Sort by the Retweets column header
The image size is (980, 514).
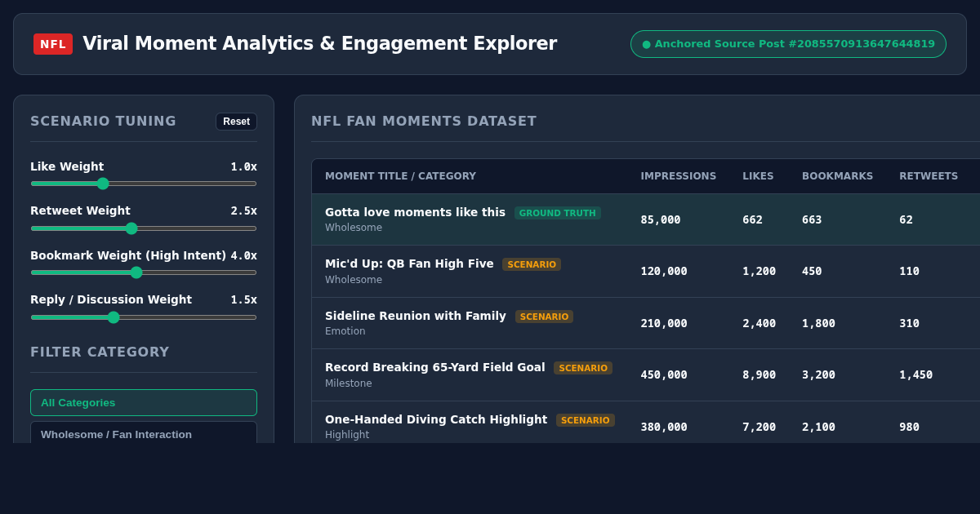tap(929, 176)
